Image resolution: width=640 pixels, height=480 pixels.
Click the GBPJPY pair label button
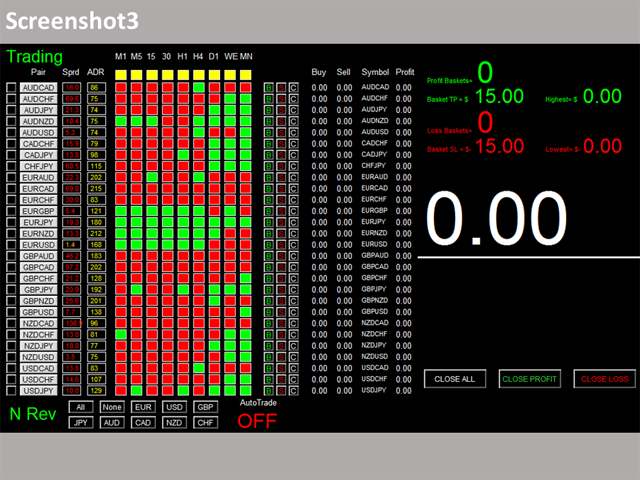pyautogui.click(x=38, y=289)
